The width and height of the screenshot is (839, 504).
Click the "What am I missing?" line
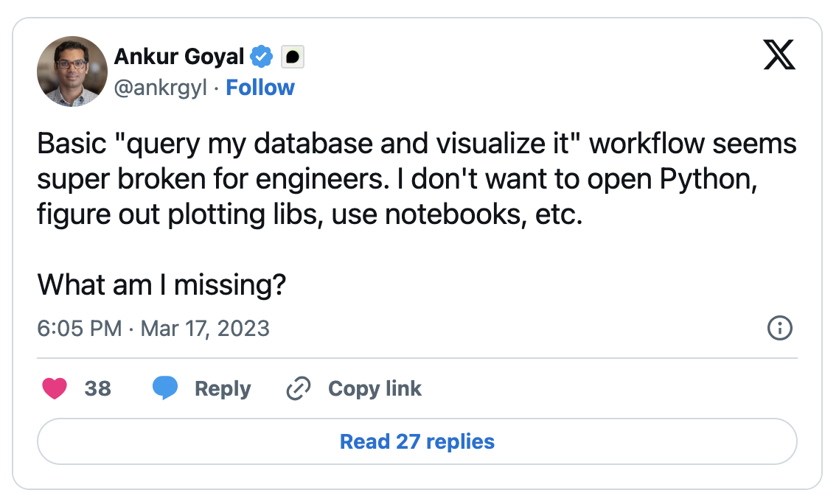(161, 284)
